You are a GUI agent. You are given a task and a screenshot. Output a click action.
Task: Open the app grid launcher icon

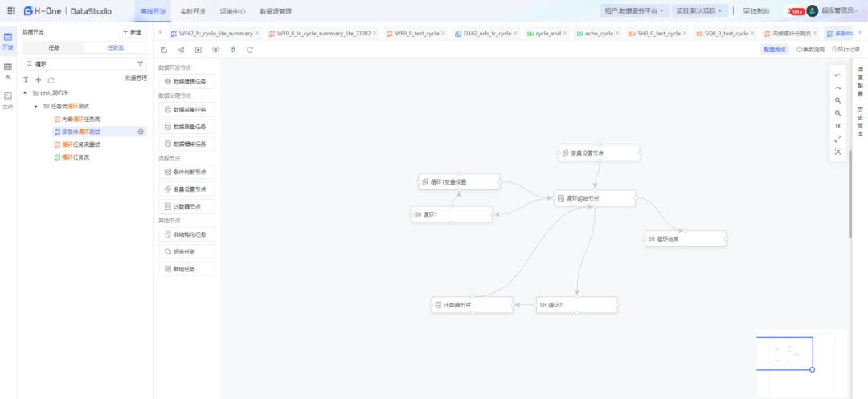click(10, 11)
